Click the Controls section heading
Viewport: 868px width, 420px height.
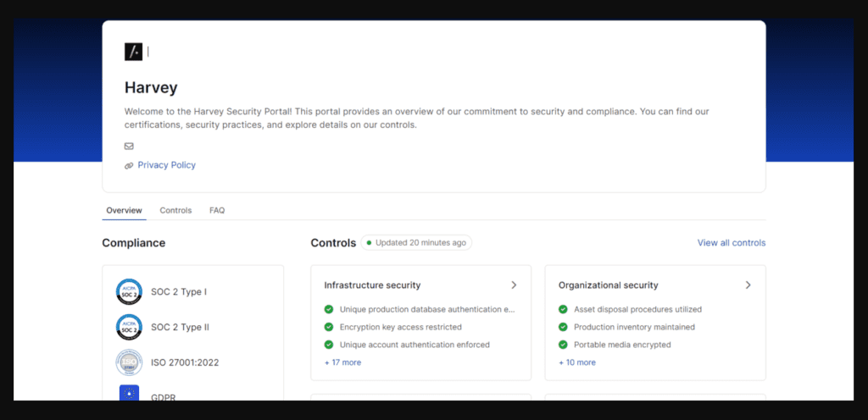pyautogui.click(x=333, y=243)
